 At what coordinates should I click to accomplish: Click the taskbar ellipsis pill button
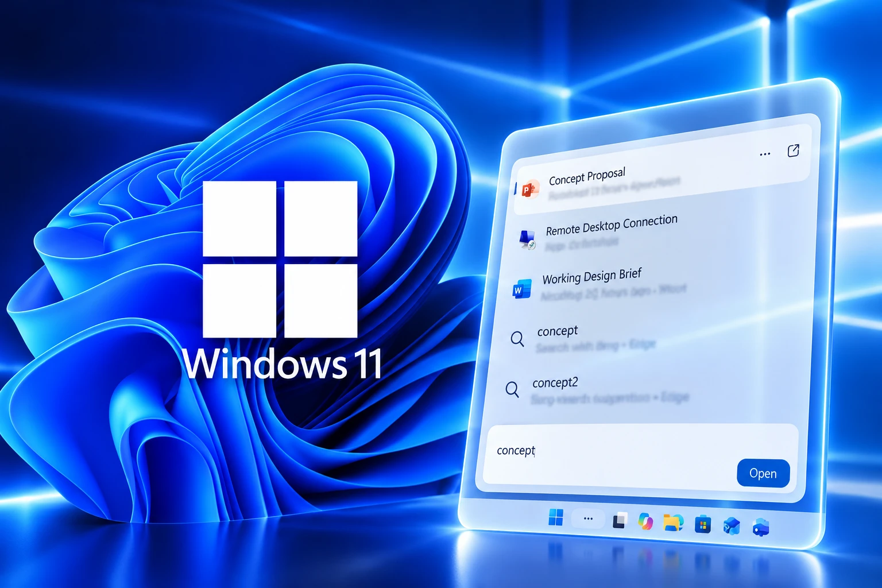tap(588, 519)
